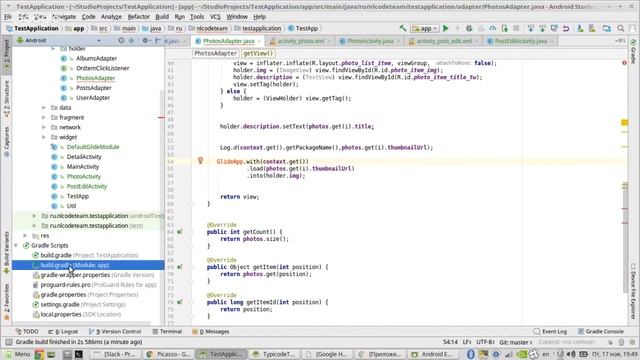
Task: Click the system volume tray icon
Action: click(x=571, y=354)
